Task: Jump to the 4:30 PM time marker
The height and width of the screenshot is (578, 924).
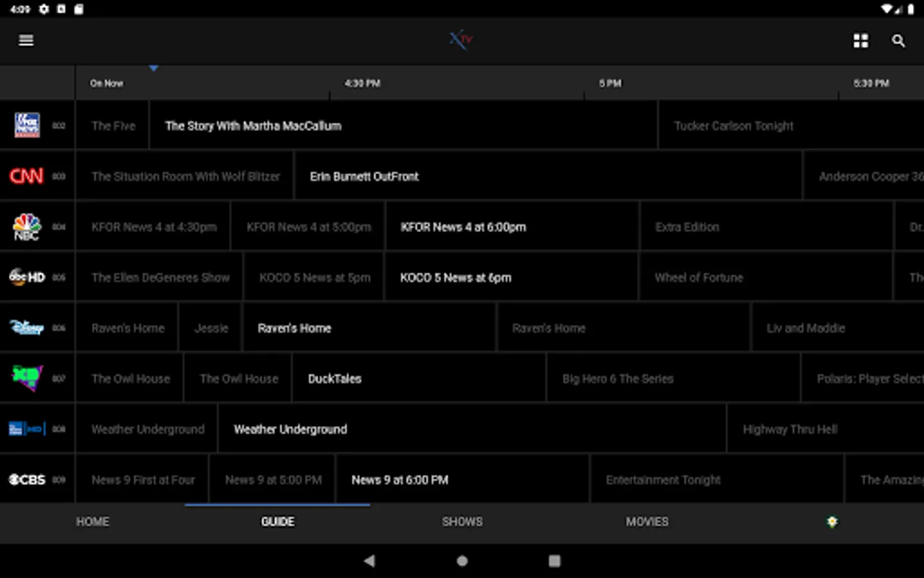Action: 362,83
